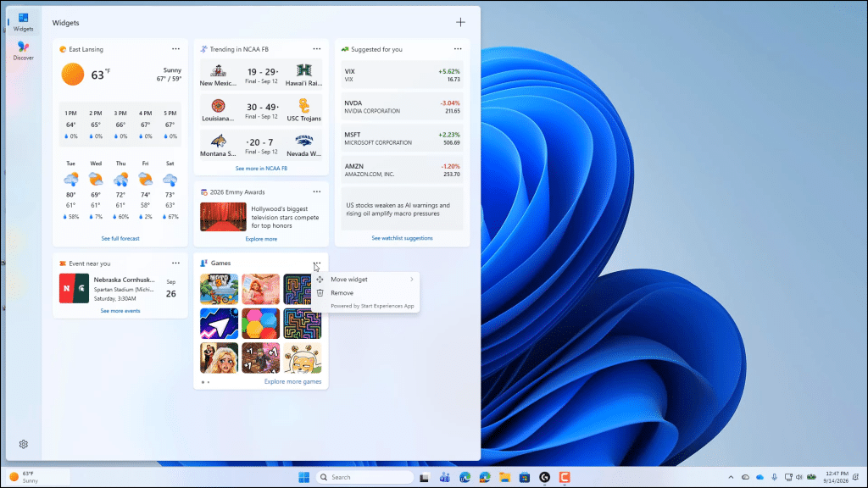Open Task View from the taskbar

click(x=424, y=477)
